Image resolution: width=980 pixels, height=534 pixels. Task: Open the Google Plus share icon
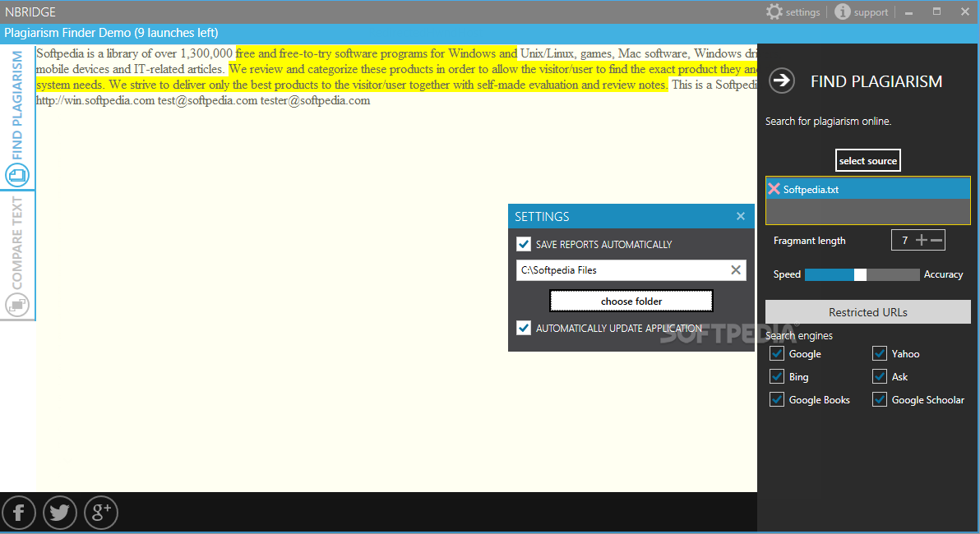pos(101,513)
